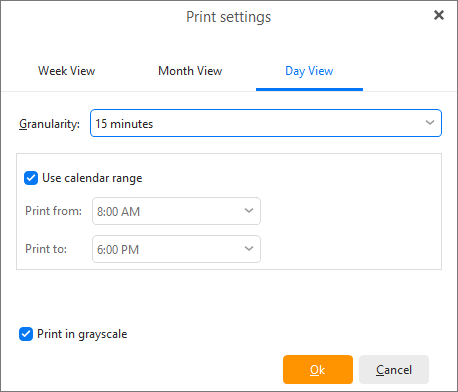Uncheck the Use calendar range checkbox

pos(31,178)
